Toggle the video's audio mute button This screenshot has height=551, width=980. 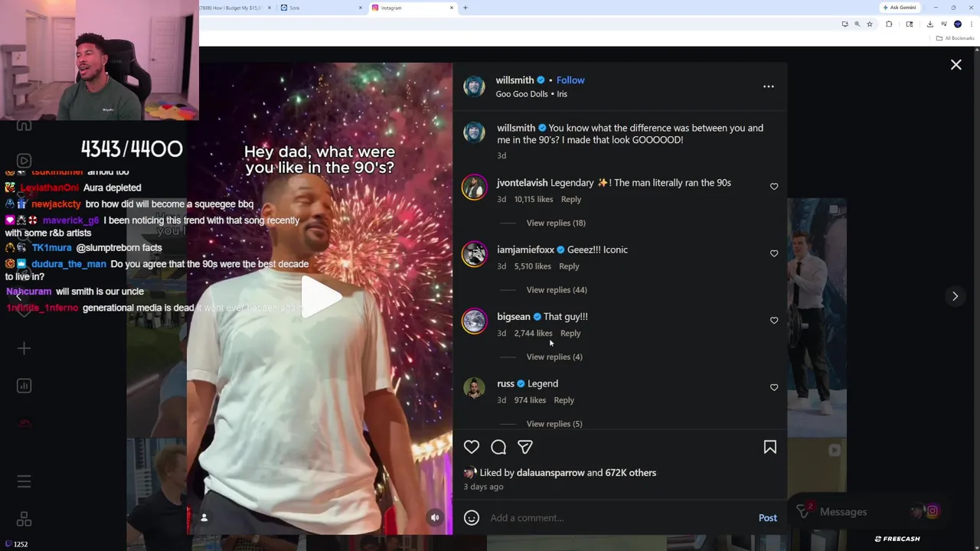coord(435,518)
